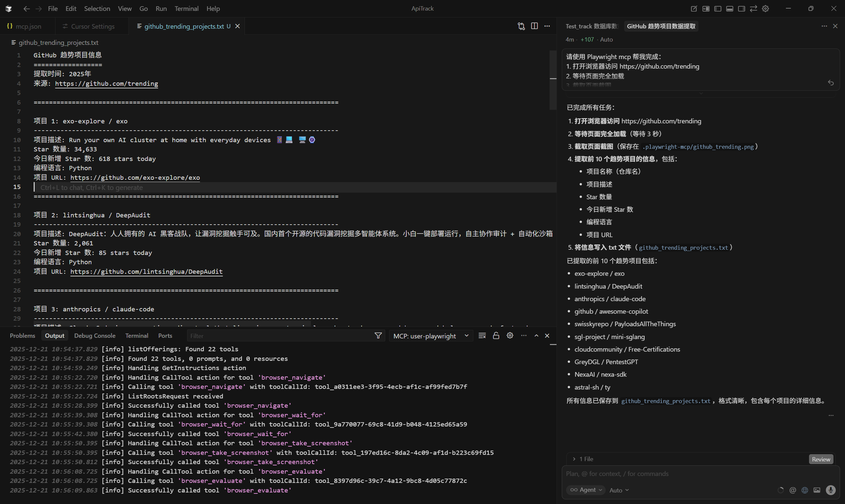Clear the output log with the clear icon
The image size is (845, 504).
tap(482, 335)
